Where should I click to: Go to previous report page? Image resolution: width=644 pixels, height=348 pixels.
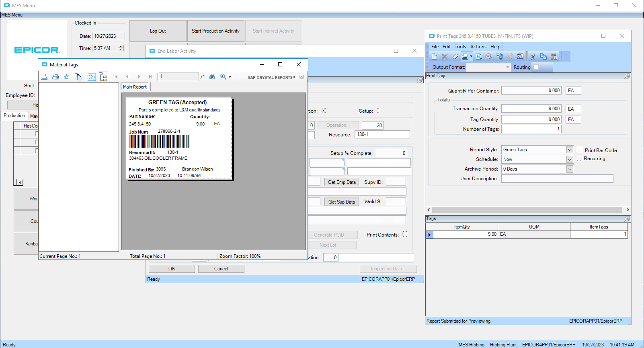pos(127,77)
